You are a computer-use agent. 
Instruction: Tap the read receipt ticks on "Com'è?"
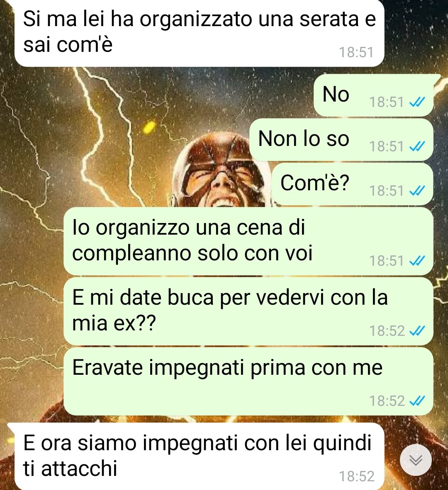[x=417, y=191]
